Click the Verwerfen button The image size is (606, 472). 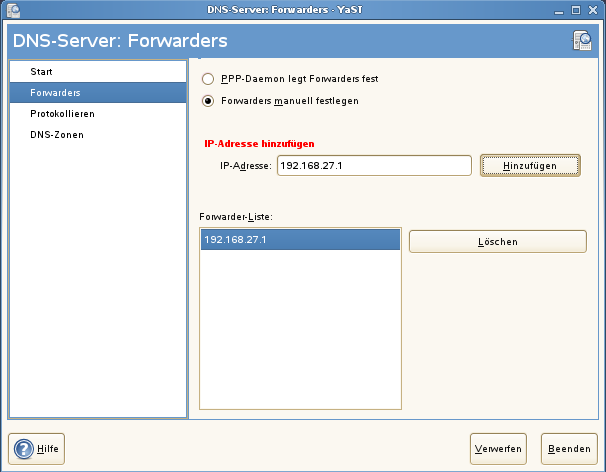pos(498,449)
